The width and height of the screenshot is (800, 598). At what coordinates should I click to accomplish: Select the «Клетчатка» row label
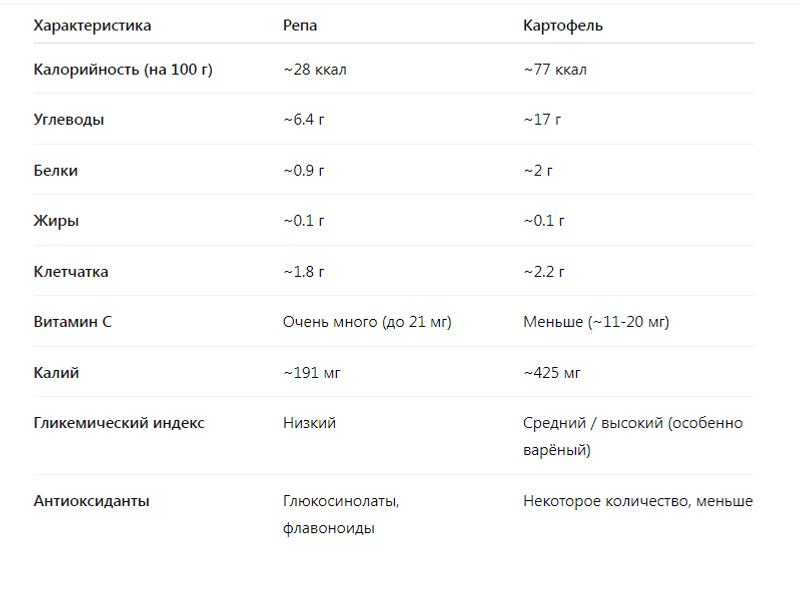pos(71,272)
